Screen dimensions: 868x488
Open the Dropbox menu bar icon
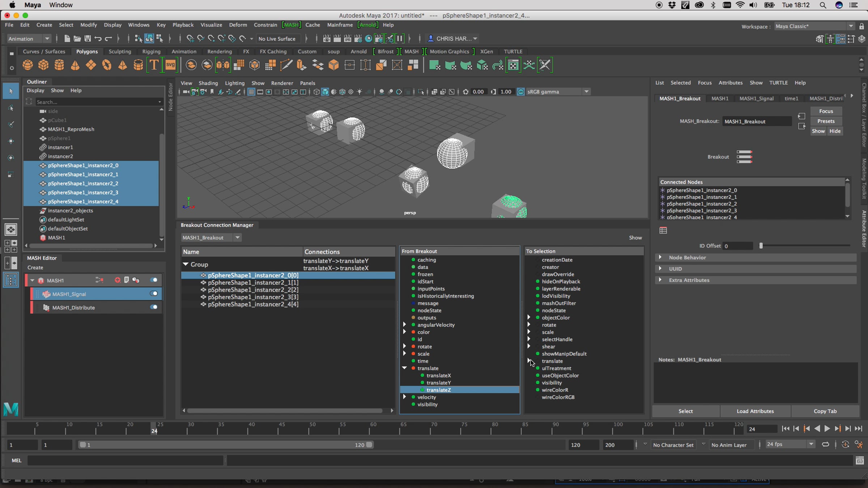click(x=672, y=5)
